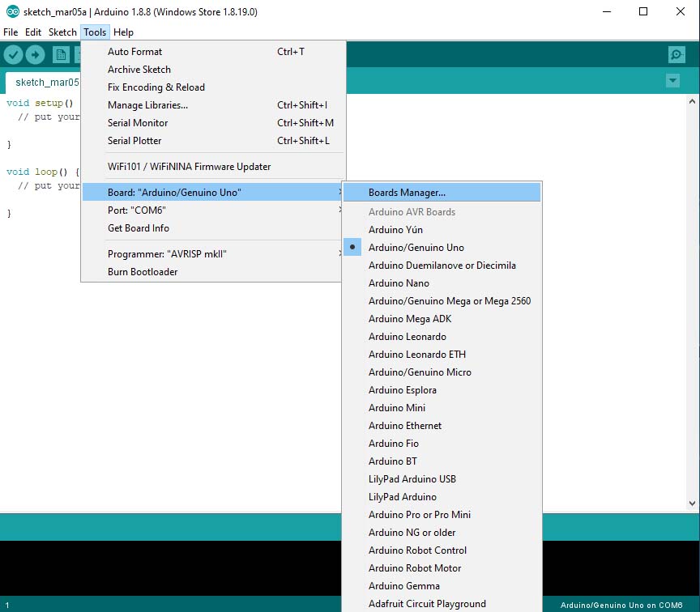This screenshot has height=612, width=700.
Task: Click the editor scrollbar down arrow
Action: (x=692, y=504)
